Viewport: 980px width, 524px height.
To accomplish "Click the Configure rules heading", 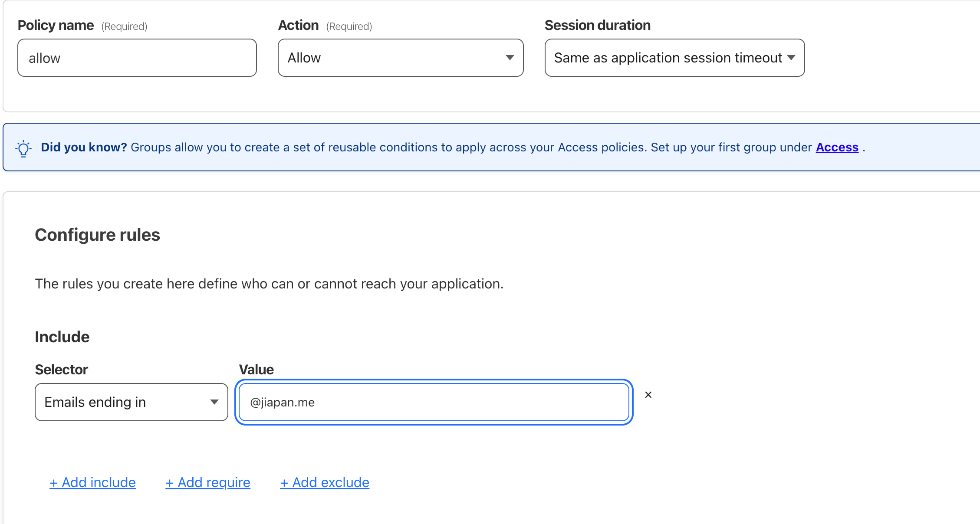I will (97, 235).
